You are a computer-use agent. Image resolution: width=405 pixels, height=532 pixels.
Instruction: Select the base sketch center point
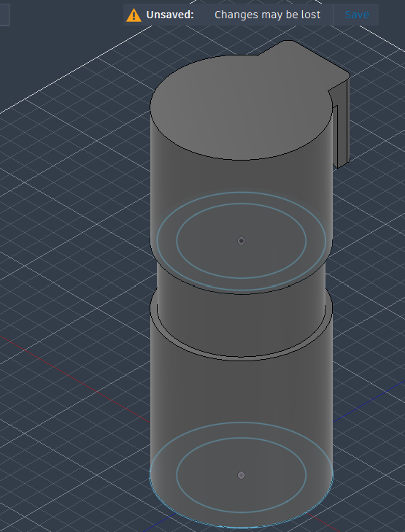point(241,475)
